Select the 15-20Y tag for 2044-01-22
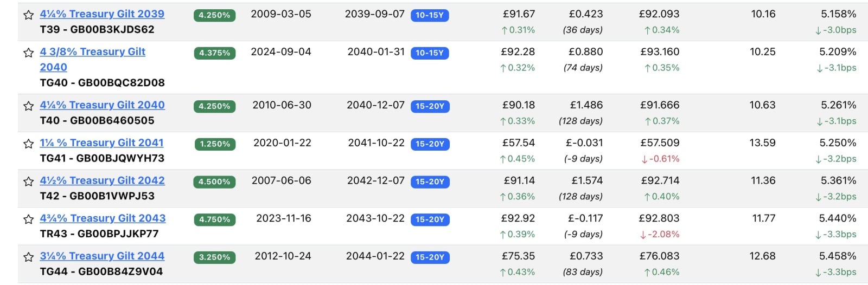Image resolution: width=868 pixels, height=285 pixels. pyautogui.click(x=430, y=257)
